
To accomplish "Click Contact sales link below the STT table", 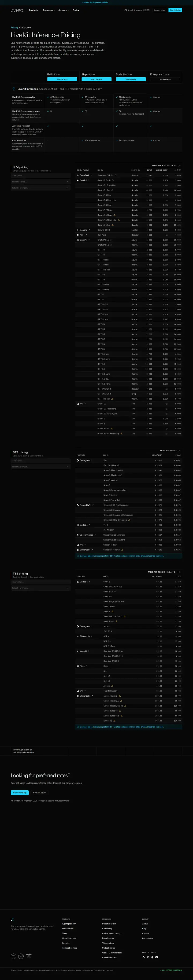I will (x=86, y=556).
